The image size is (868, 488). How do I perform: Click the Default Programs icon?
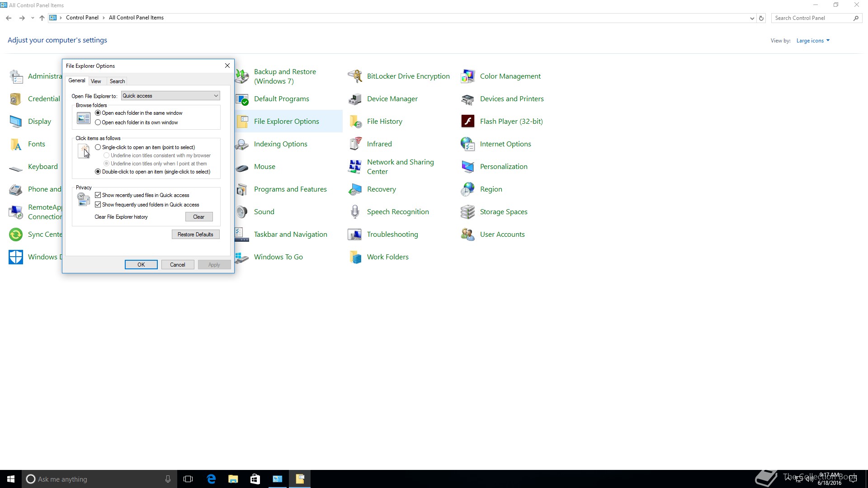click(242, 99)
